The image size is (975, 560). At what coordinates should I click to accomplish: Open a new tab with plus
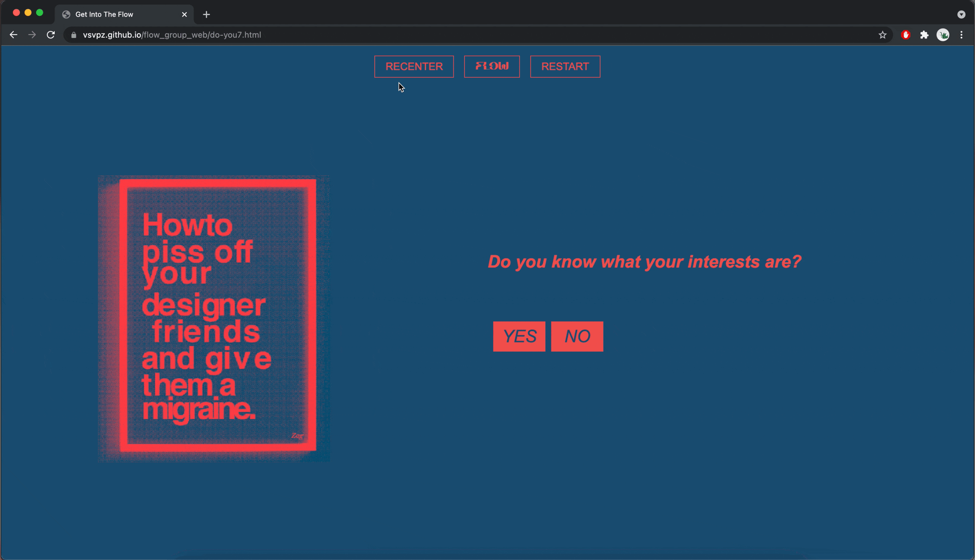[206, 15]
